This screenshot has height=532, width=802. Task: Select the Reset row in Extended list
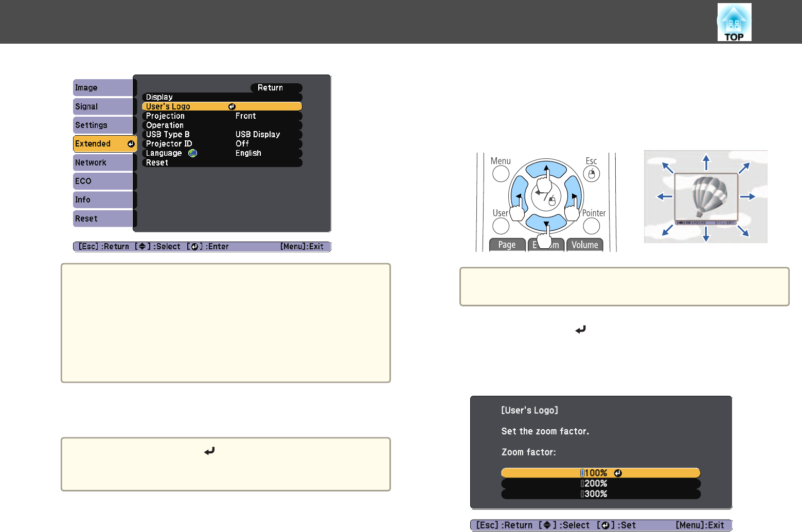tap(222, 162)
